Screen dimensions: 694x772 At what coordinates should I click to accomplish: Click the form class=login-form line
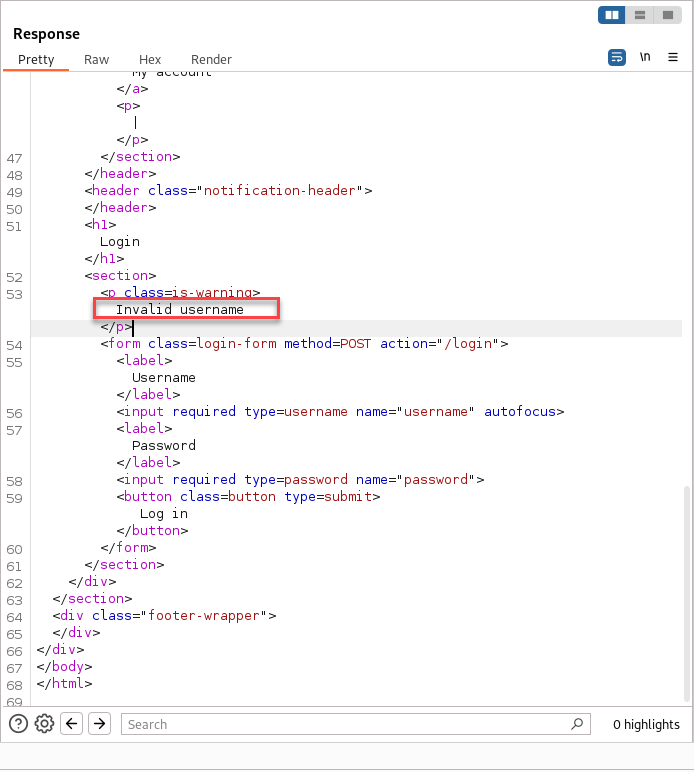click(x=304, y=344)
